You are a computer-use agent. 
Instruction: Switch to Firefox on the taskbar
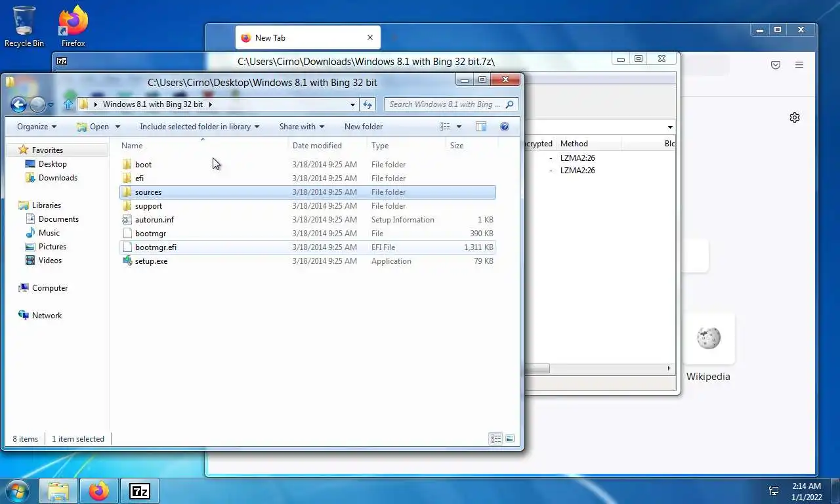pos(99,491)
